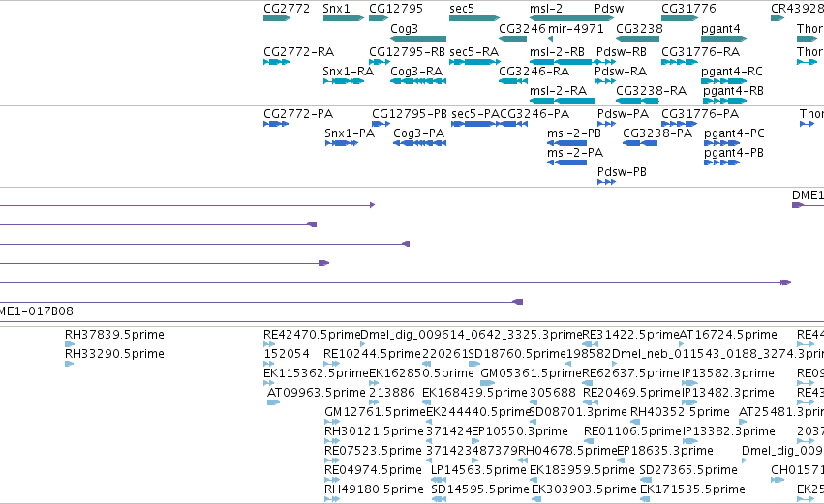This screenshot has width=824, height=504.
Task: Click protein Cog3-PA
Action: (420, 143)
